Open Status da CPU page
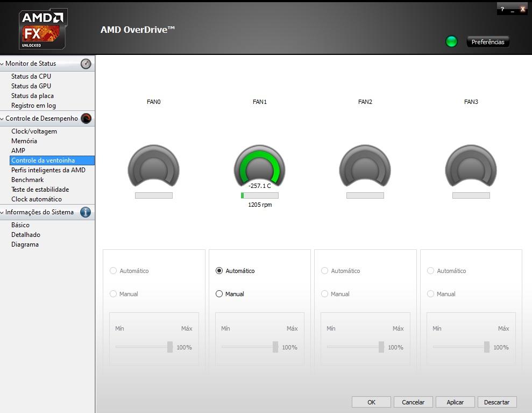The height and width of the screenshot is (413, 532). [31, 76]
